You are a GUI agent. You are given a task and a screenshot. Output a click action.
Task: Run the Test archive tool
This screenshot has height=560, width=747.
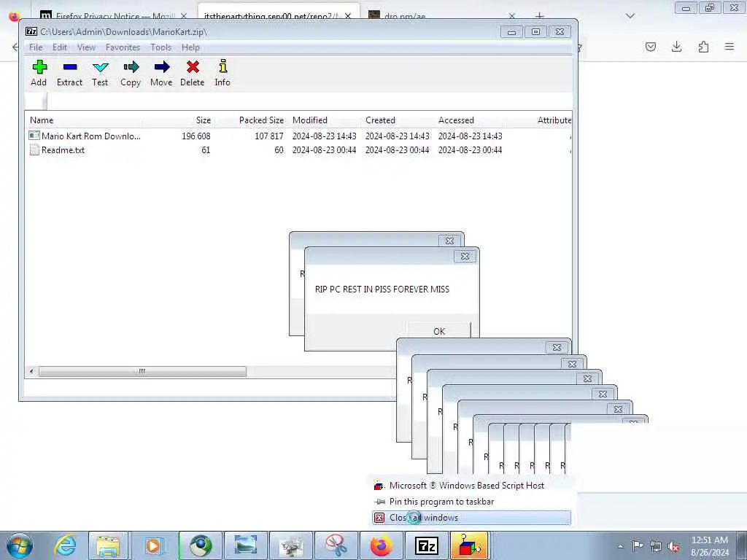(100, 73)
